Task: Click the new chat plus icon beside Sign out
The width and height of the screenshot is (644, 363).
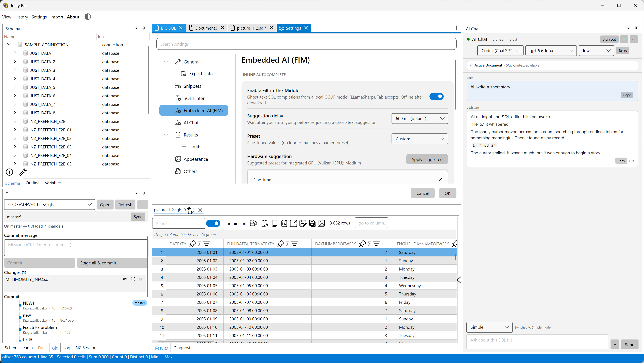Action: tap(624, 39)
